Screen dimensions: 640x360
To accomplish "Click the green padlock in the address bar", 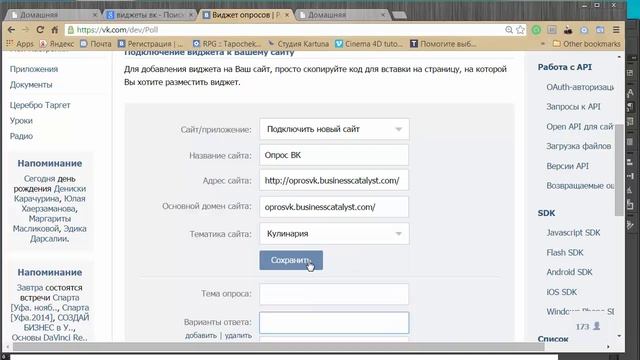I will click(71, 30).
